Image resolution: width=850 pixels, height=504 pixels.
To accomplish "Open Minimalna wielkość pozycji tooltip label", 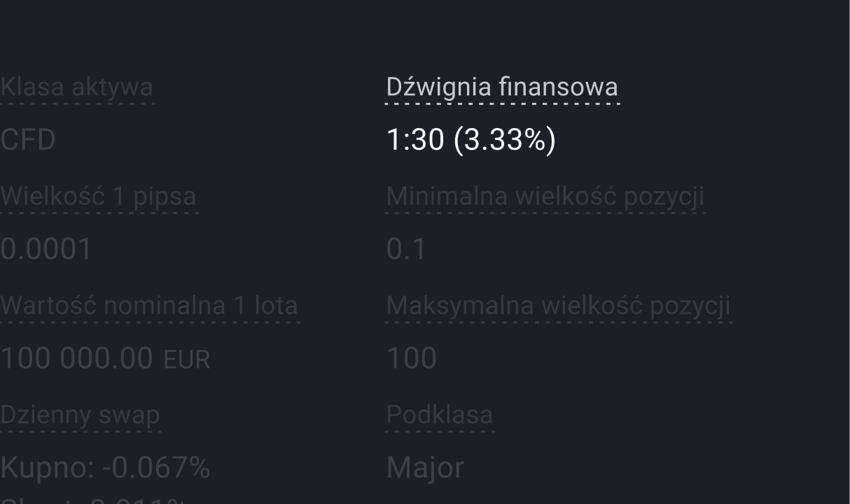I will click(x=545, y=197).
